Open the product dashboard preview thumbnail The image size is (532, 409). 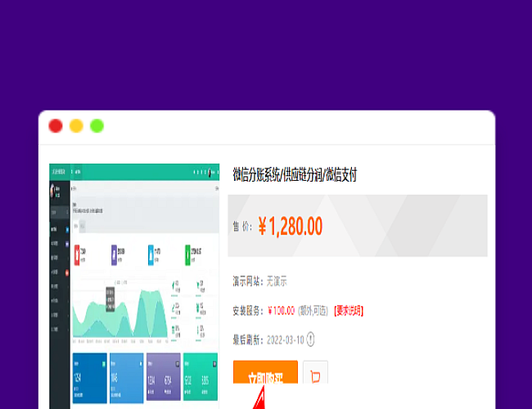click(x=134, y=286)
